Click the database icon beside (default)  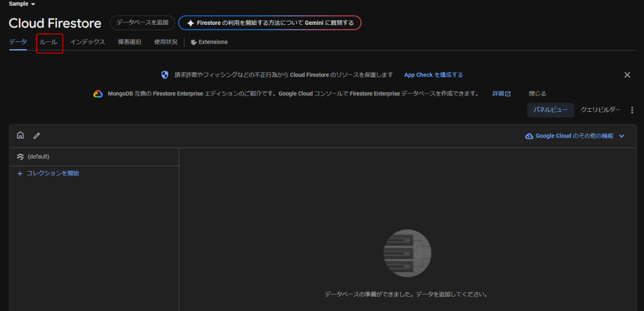tap(20, 157)
